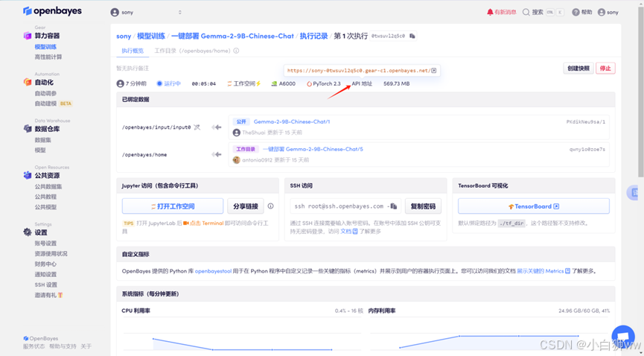Viewport: 644px width, 356px height.
Task: Click the 算力容器 section icon
Action: (27, 36)
